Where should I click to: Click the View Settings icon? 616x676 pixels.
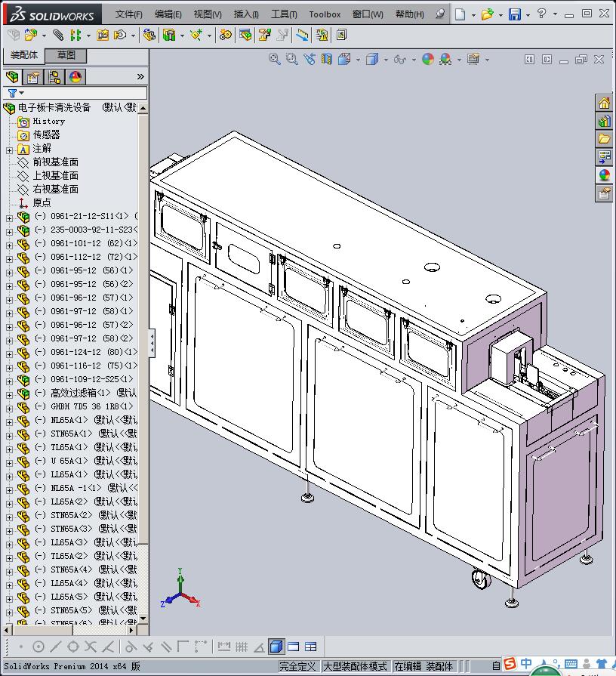point(473,59)
